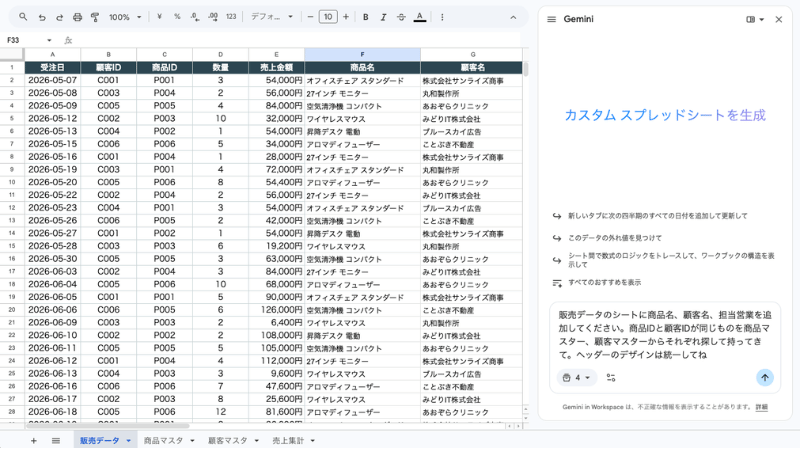Close the Gemini side panel
Viewport: 800px width, 450px height.
pos(779,19)
